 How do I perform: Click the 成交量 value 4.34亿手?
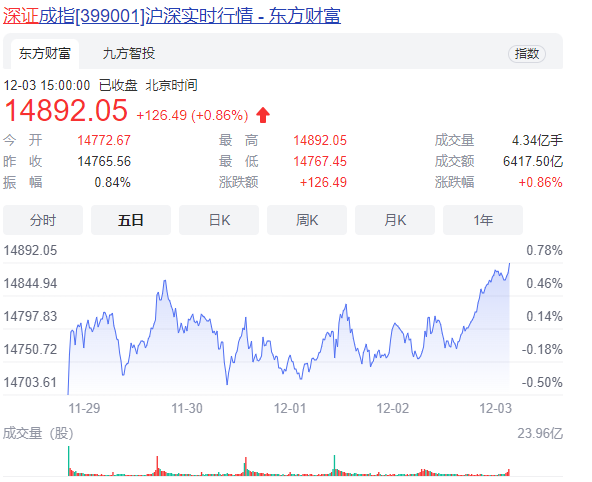(x=537, y=140)
